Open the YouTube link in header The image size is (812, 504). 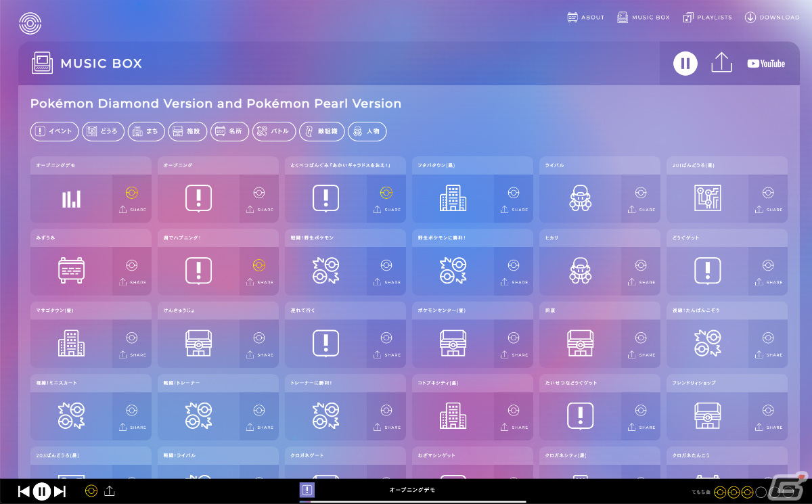(x=766, y=64)
